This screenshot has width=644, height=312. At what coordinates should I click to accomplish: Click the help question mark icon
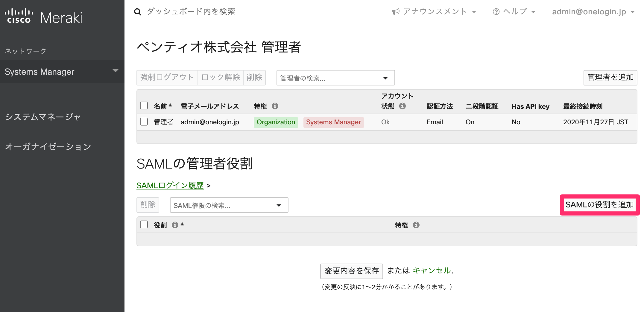496,12
